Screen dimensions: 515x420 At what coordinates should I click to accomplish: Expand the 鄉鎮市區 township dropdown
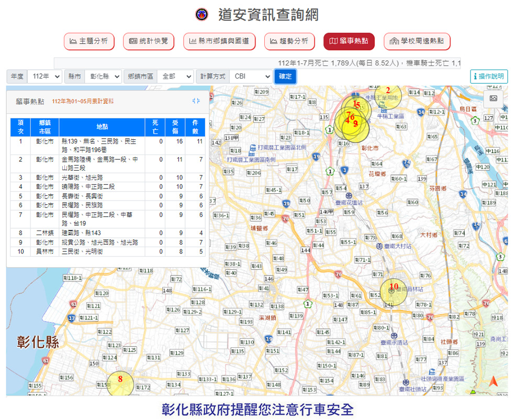pos(175,76)
